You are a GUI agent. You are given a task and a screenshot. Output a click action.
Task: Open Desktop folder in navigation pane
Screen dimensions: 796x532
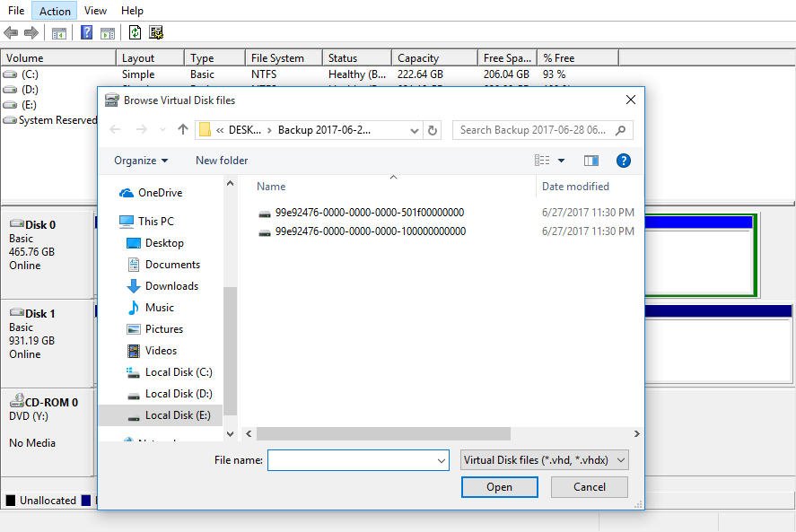[155, 243]
